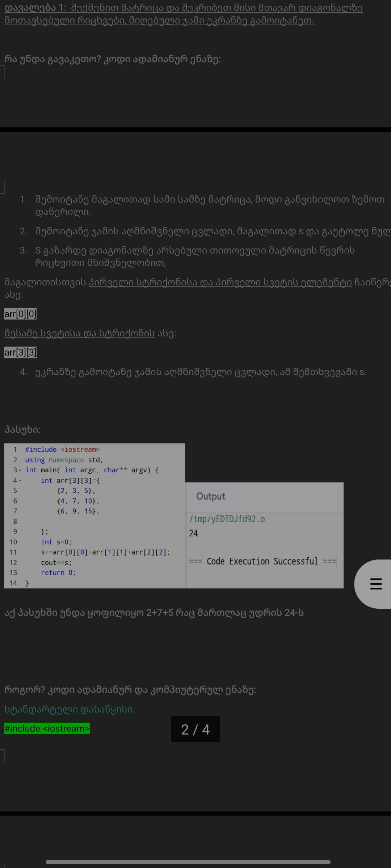Select the sentence mentioning 2+7+5 equals 24

click(154, 613)
